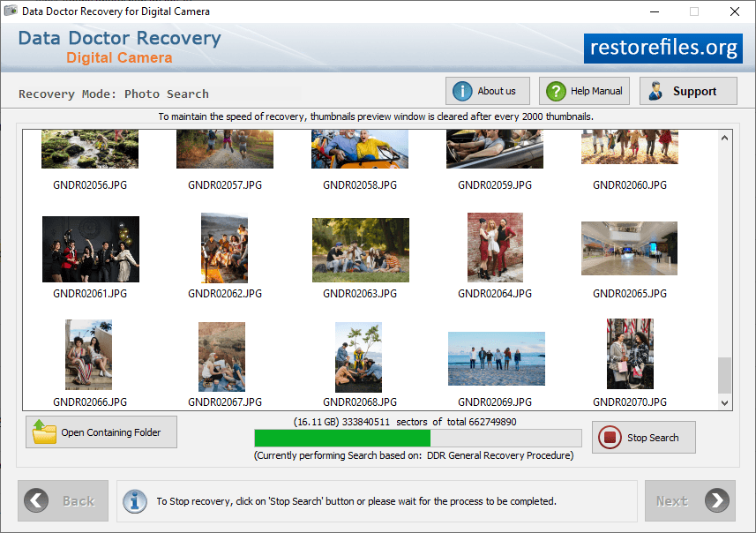The image size is (756, 533).
Task: Click the 'To Stop recovery' instruction text
Action: click(x=356, y=501)
